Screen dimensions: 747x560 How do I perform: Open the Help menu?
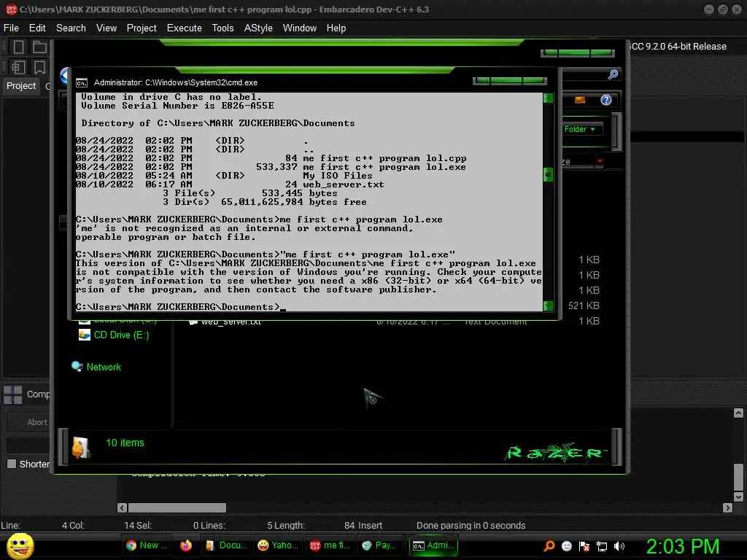click(336, 28)
